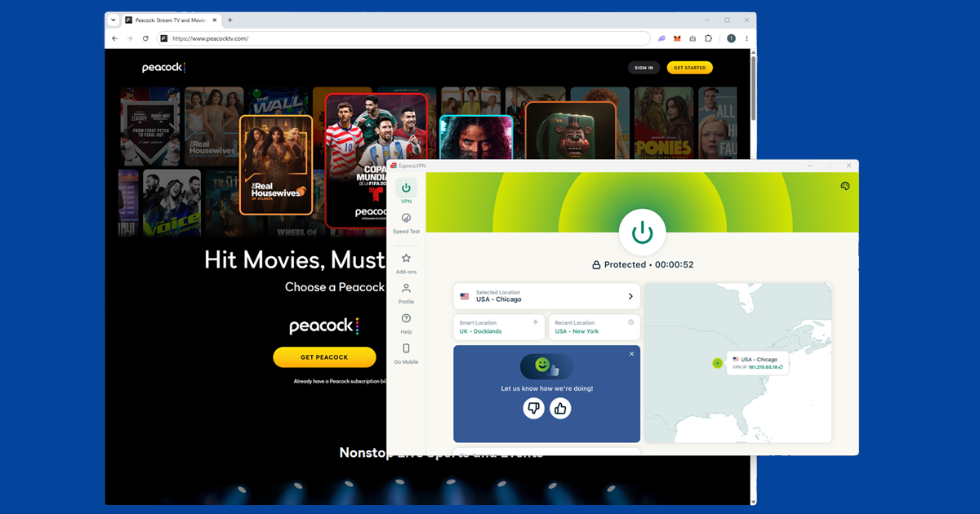Close the feedback card in ExpressVPN
This screenshot has height=514, width=980.
pyautogui.click(x=631, y=354)
